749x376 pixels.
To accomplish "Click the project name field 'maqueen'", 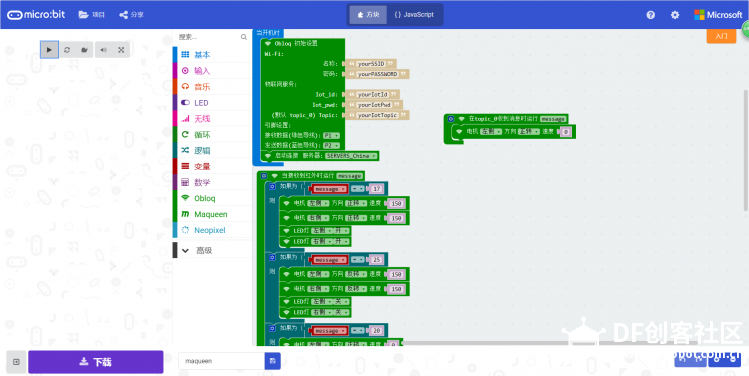I will (221, 361).
